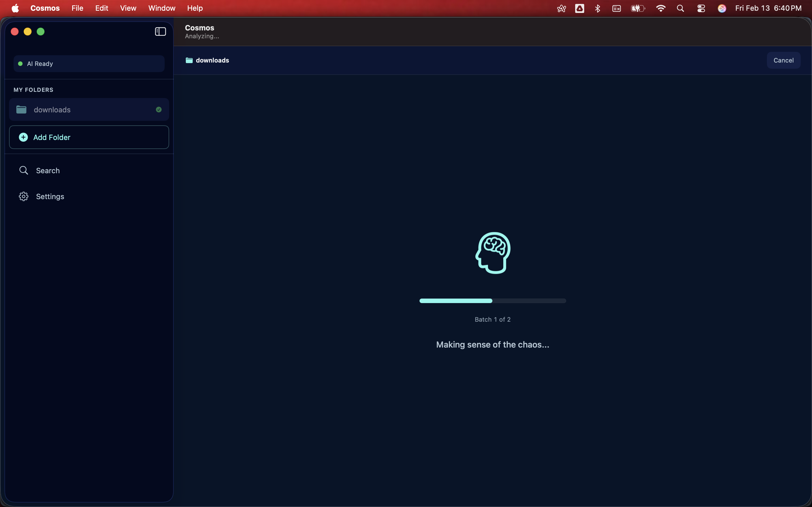Select the Search magnifier in the sidebar

[x=23, y=170]
